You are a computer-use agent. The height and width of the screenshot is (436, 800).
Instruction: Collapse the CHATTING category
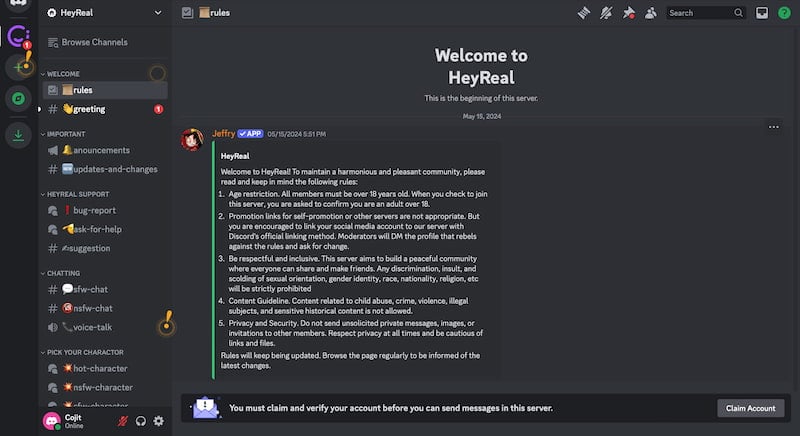click(61, 273)
